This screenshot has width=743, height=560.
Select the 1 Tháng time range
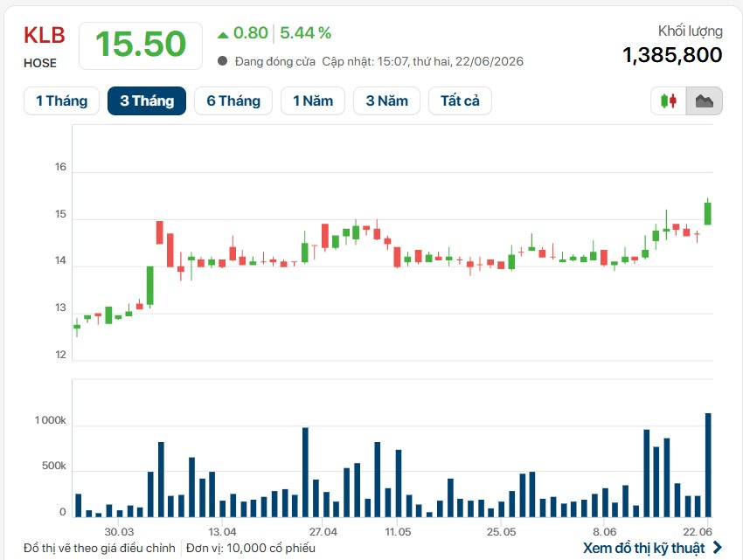point(61,101)
